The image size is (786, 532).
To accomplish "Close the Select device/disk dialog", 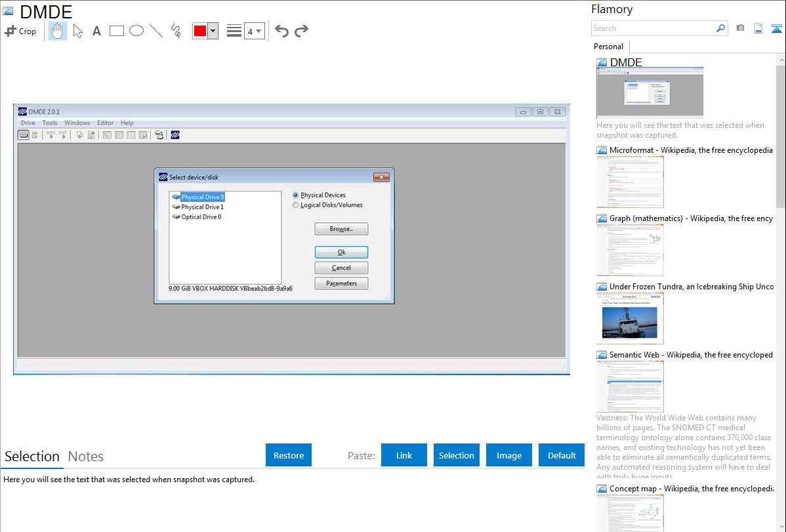I will pos(381,177).
